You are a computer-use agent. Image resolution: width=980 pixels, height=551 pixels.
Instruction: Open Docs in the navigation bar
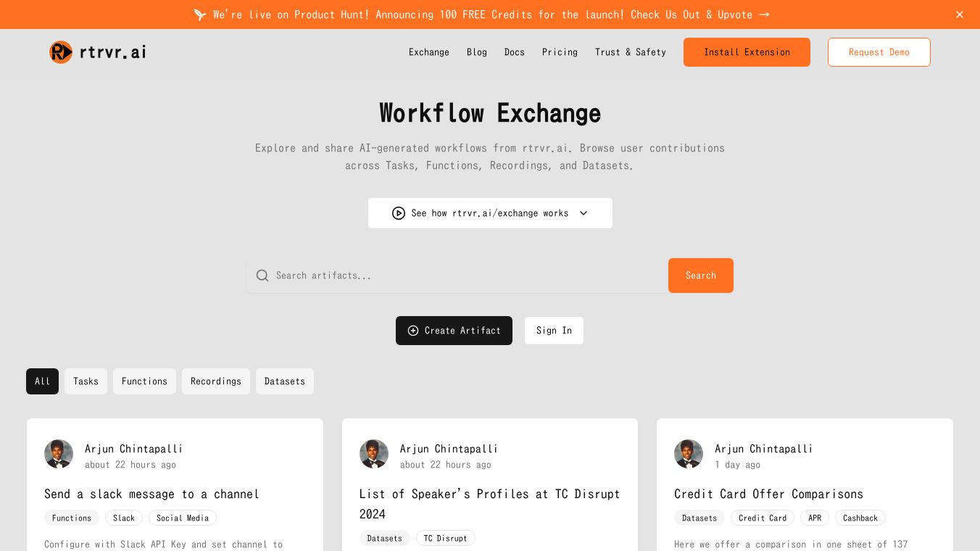pos(515,52)
